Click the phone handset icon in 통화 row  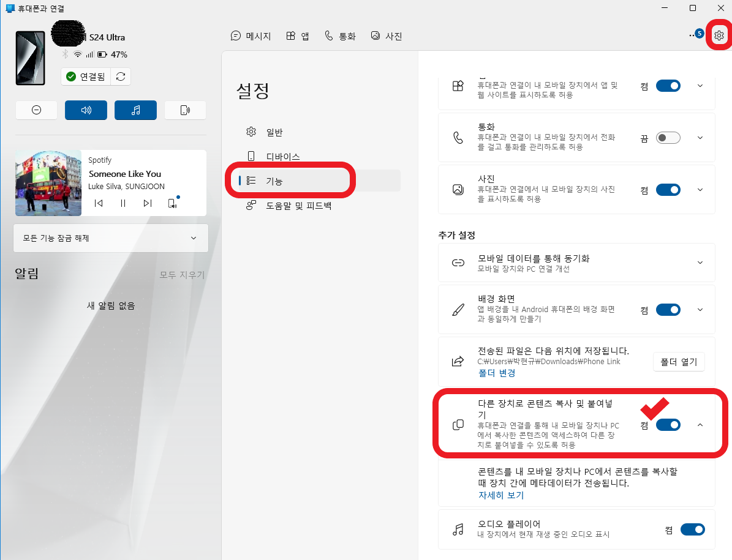point(458,138)
